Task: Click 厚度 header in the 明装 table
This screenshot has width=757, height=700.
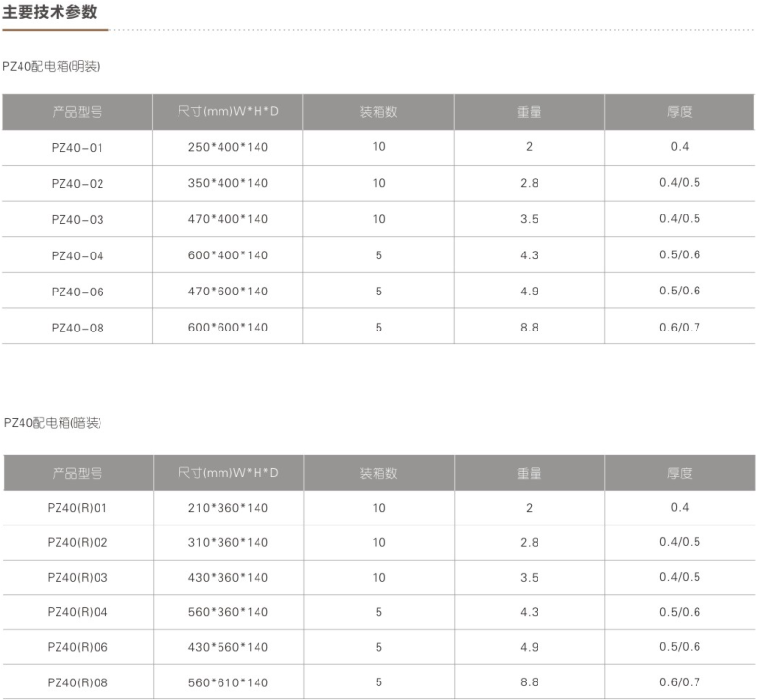Action: tap(679, 112)
